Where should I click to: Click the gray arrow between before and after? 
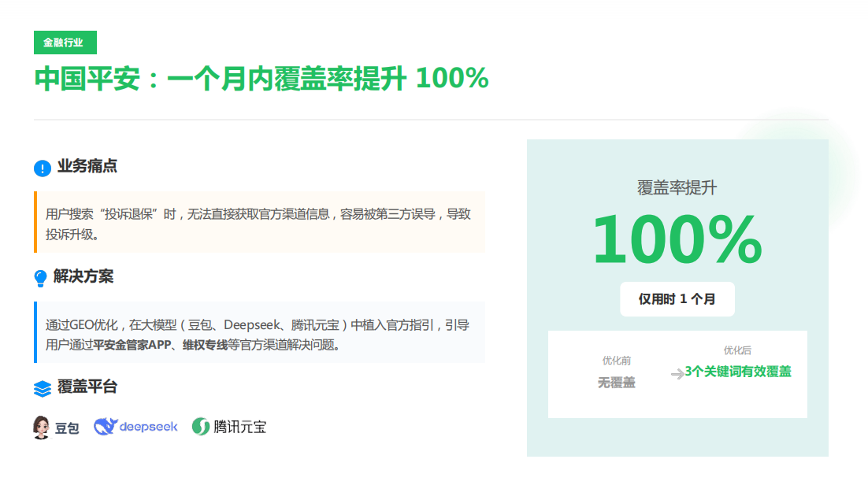pyautogui.click(x=677, y=374)
